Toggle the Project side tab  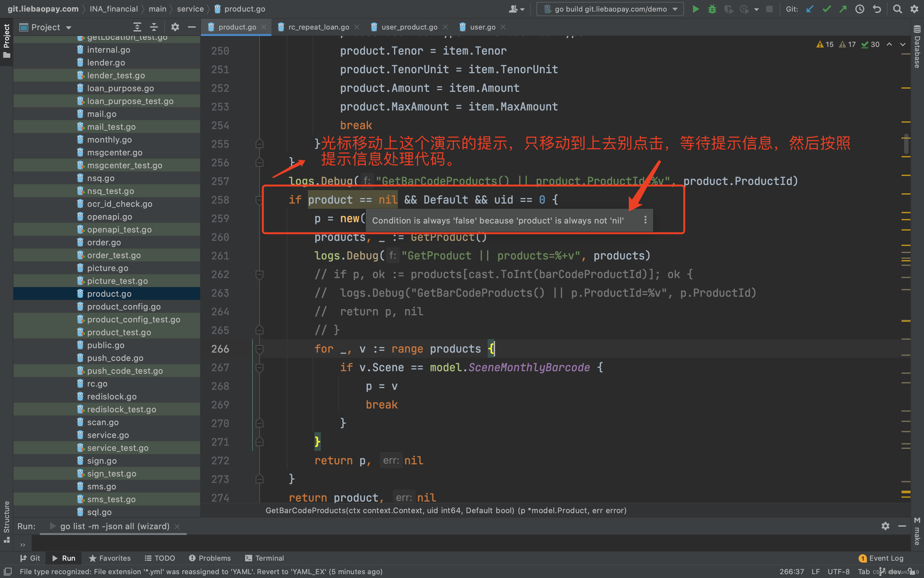pyautogui.click(x=6, y=41)
